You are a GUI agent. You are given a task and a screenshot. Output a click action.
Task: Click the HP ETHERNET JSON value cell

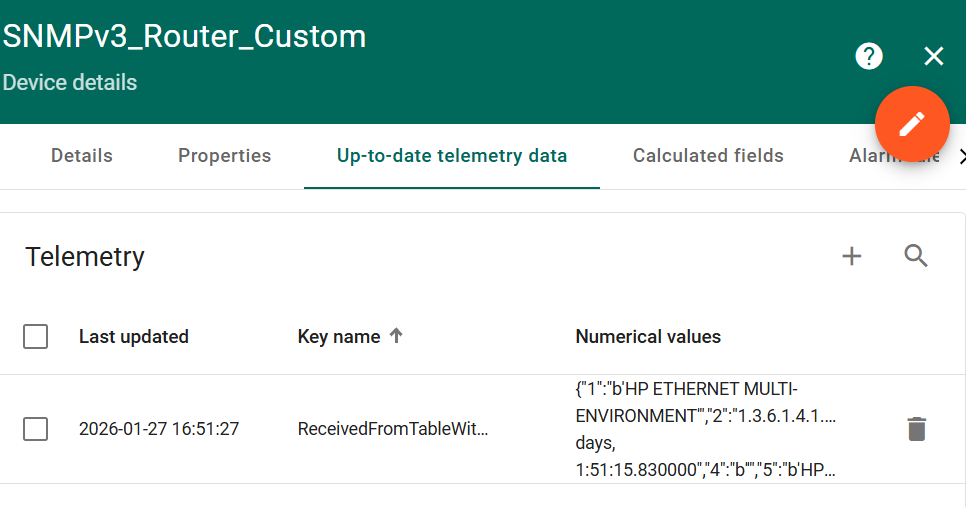[706, 429]
